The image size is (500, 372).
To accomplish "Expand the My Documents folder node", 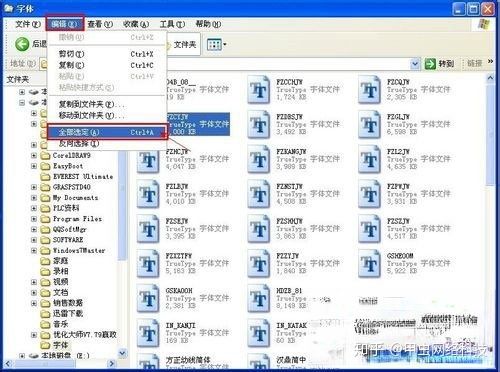I will coord(34,198).
